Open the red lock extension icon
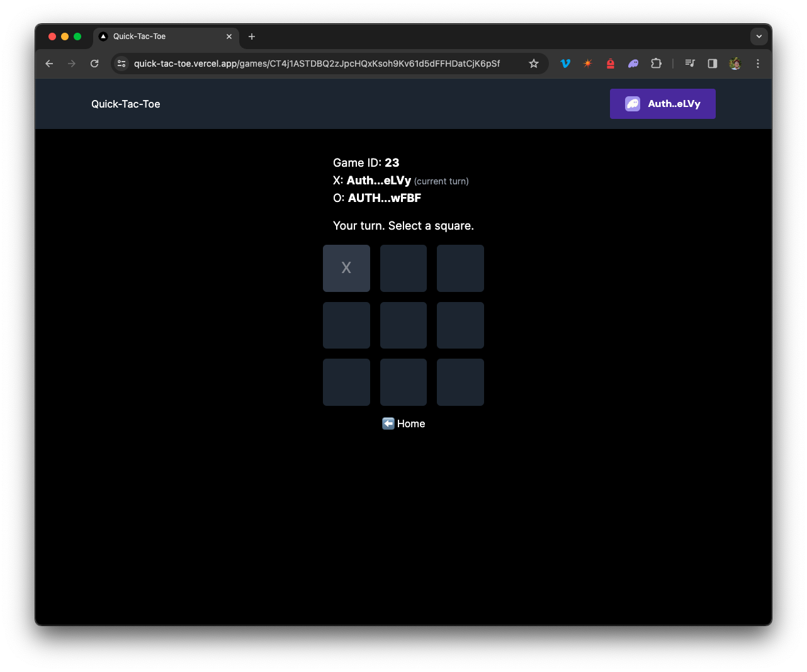The height and width of the screenshot is (672, 807). (x=611, y=64)
